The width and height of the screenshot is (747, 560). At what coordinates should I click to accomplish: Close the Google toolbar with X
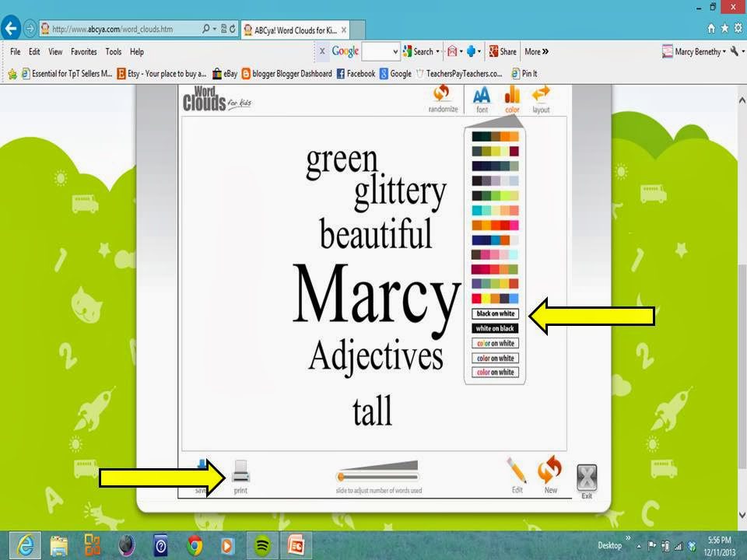pos(322,51)
